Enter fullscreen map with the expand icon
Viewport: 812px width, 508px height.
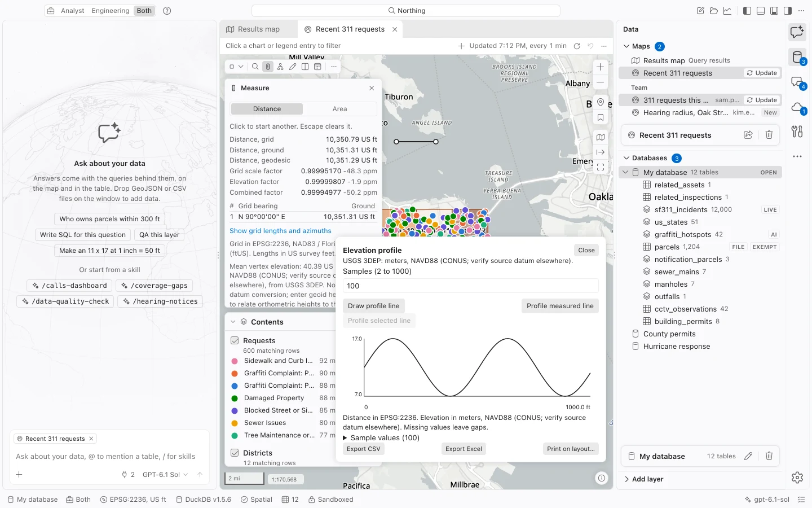[x=601, y=167]
